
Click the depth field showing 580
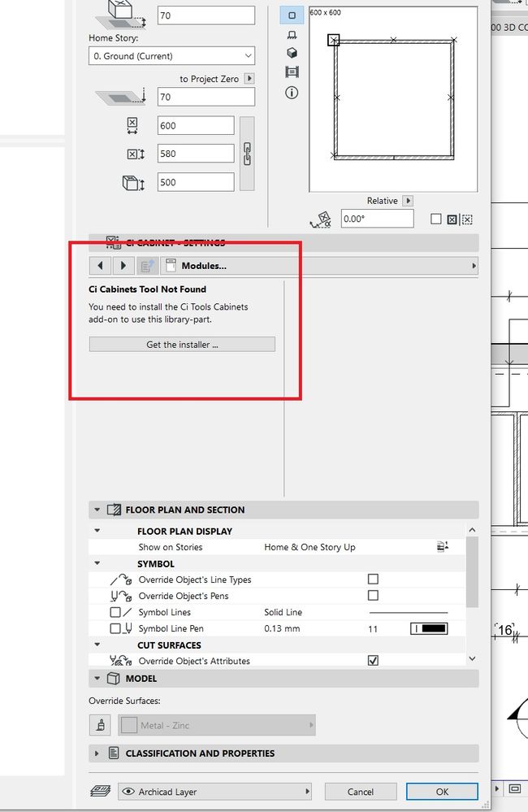(x=196, y=154)
